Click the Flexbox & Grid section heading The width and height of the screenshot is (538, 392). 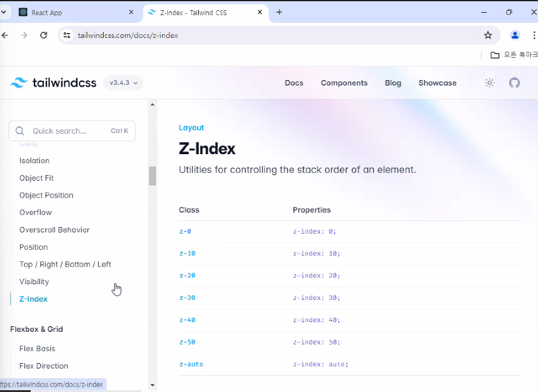(x=36, y=329)
